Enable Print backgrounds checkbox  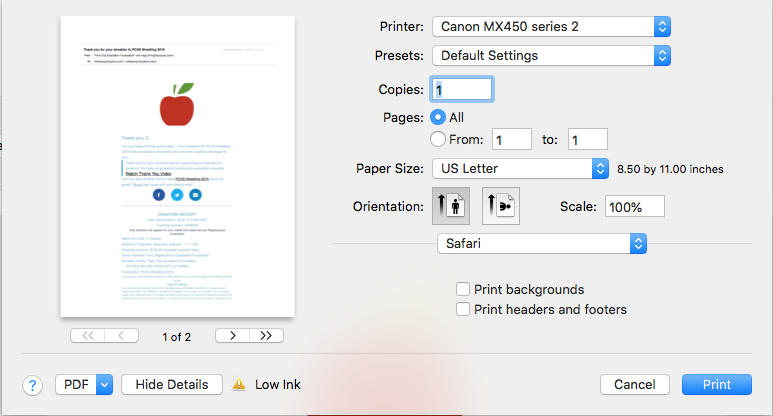coord(462,289)
